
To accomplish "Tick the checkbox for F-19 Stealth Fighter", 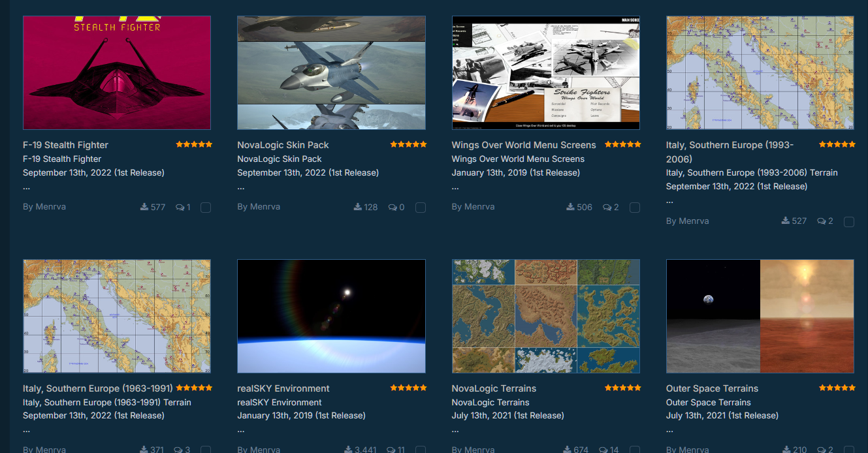I will (206, 208).
